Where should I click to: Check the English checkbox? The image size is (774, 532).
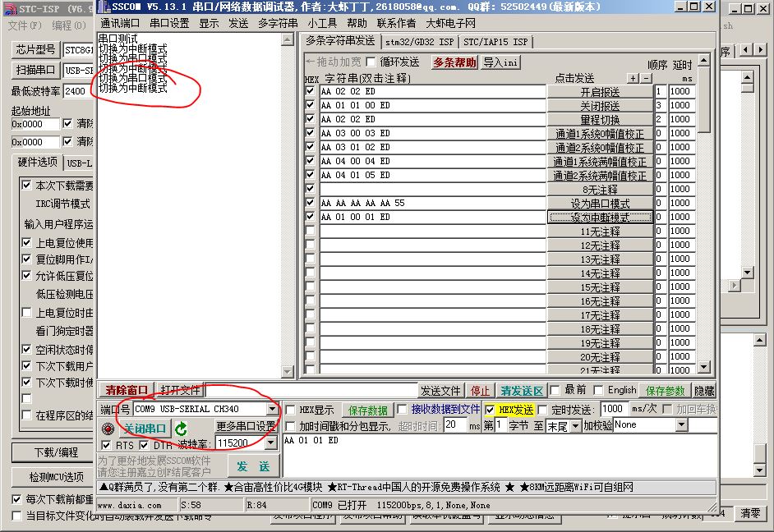(598, 391)
